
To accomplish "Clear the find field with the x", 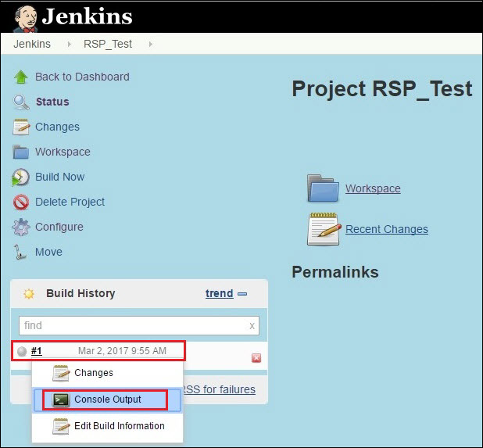I will [252, 326].
